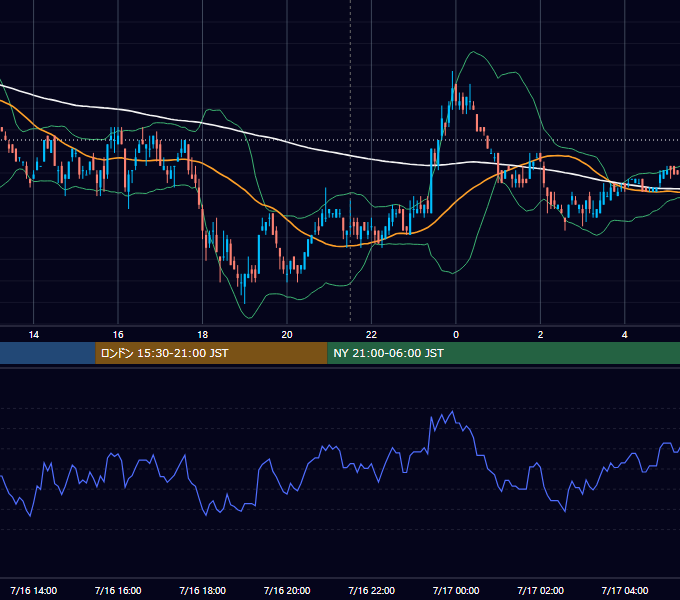Click the lowest candle wick near 19:00
This screenshot has width=680, height=600.
245,288
